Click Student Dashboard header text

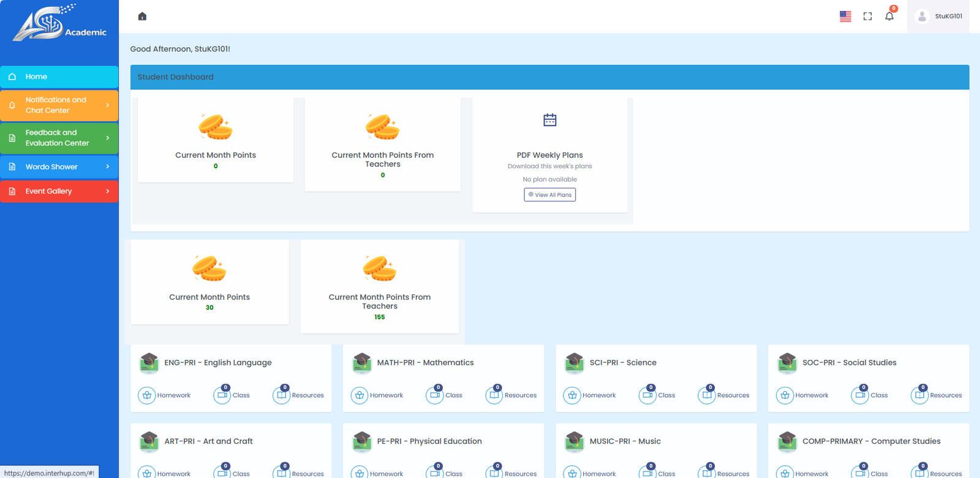176,77
